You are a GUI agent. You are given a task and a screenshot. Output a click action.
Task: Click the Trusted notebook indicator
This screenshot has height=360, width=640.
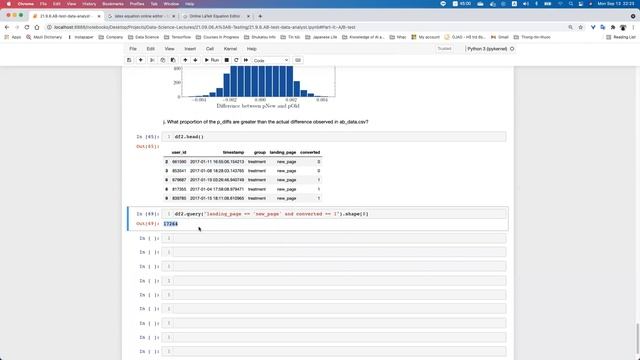(444, 49)
